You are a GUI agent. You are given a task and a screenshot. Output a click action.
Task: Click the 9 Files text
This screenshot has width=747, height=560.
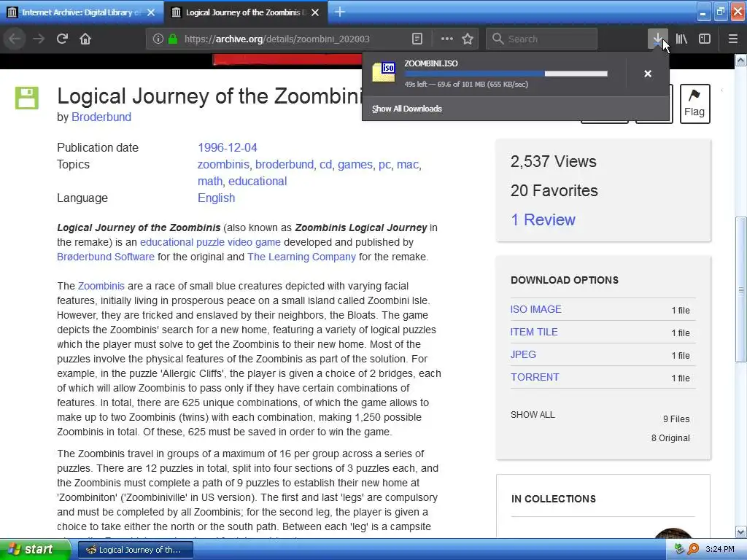tap(676, 419)
